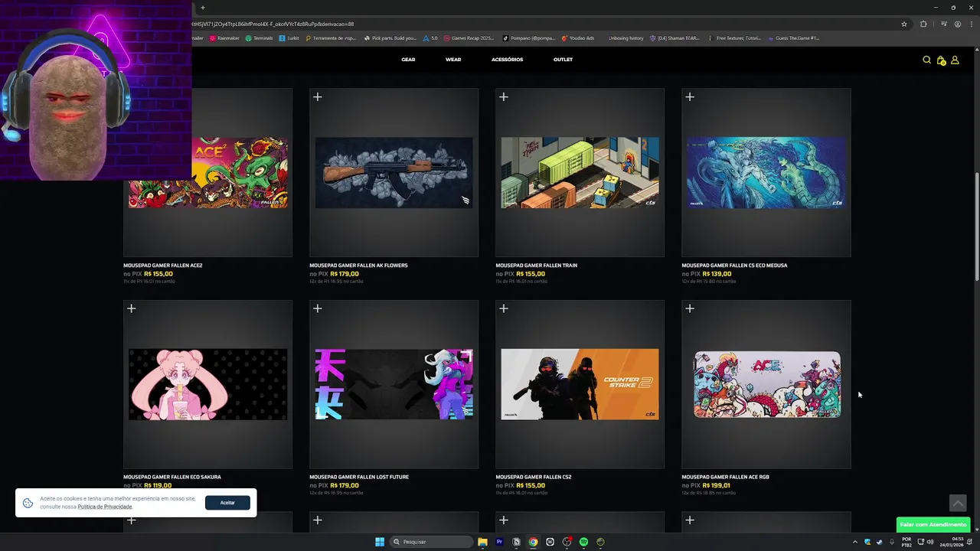Open Mousepad Gamer Fallen CS2 title
This screenshot has width=980, height=551.
(x=534, y=477)
